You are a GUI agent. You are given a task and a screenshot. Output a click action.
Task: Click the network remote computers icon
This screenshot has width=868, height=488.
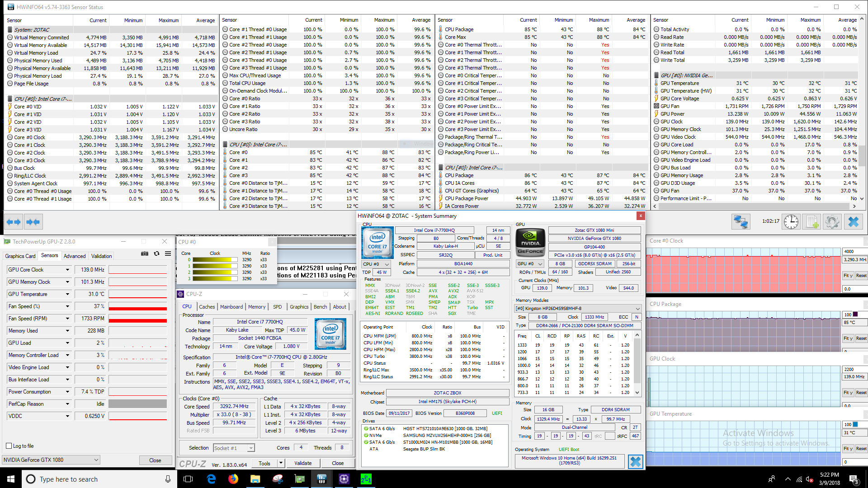point(741,221)
